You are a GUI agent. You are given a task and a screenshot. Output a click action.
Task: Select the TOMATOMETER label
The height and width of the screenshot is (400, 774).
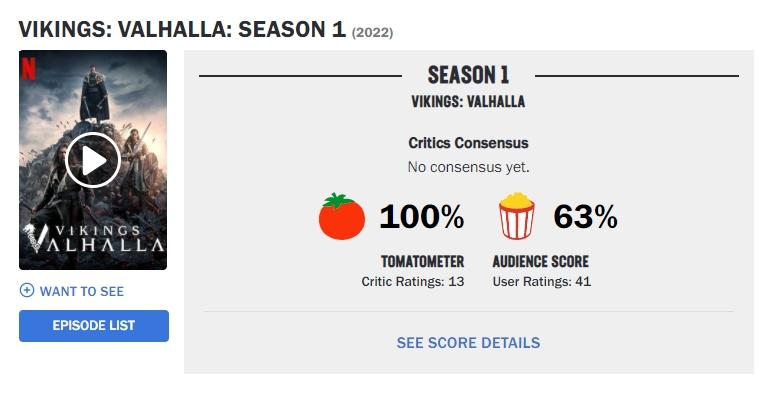422,261
